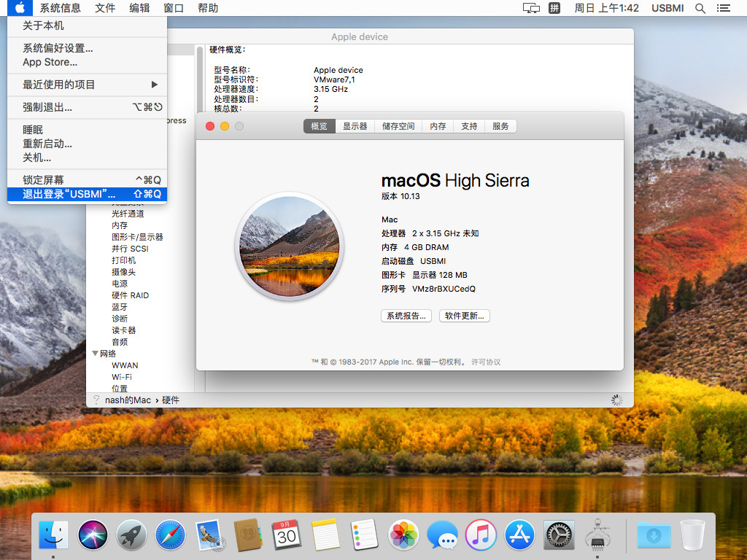Open Downloads folder in Dock
Image resolution: width=747 pixels, height=560 pixels.
pos(654,534)
